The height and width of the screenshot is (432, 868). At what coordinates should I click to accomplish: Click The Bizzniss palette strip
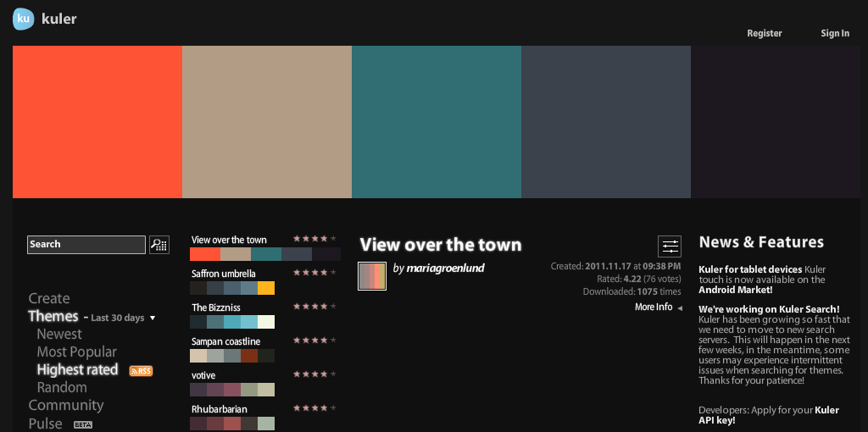[232, 322]
